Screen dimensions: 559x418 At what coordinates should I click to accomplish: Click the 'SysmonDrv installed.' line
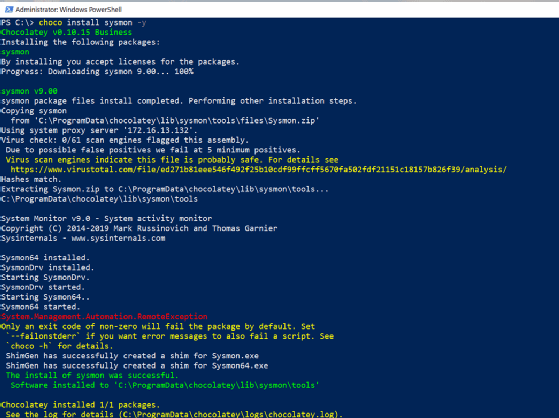[47, 267]
